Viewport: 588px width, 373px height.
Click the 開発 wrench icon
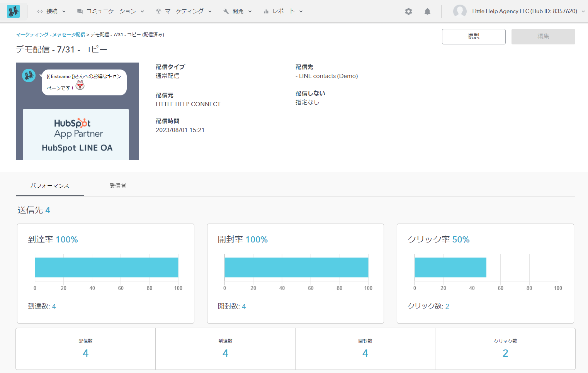tap(226, 12)
